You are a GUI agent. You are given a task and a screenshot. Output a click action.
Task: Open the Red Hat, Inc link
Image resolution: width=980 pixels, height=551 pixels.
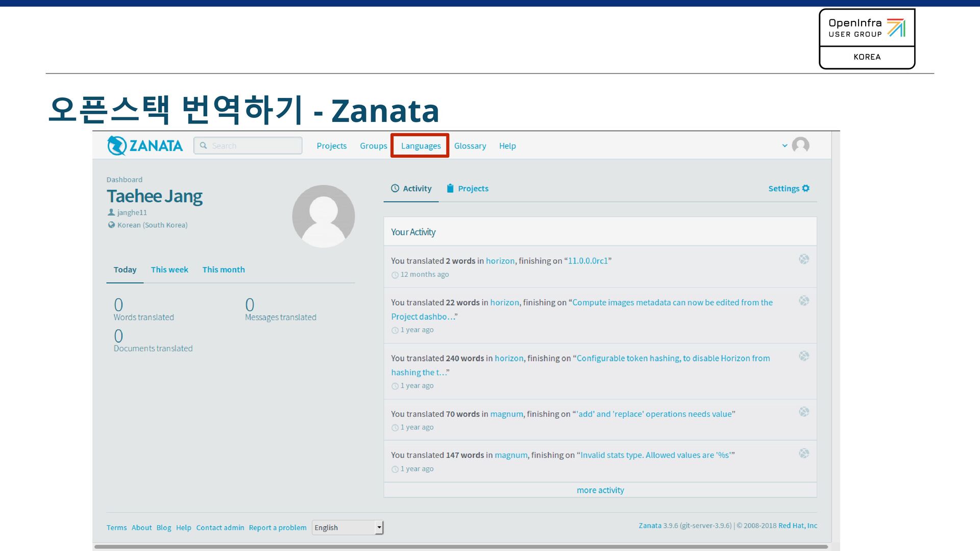click(x=798, y=525)
